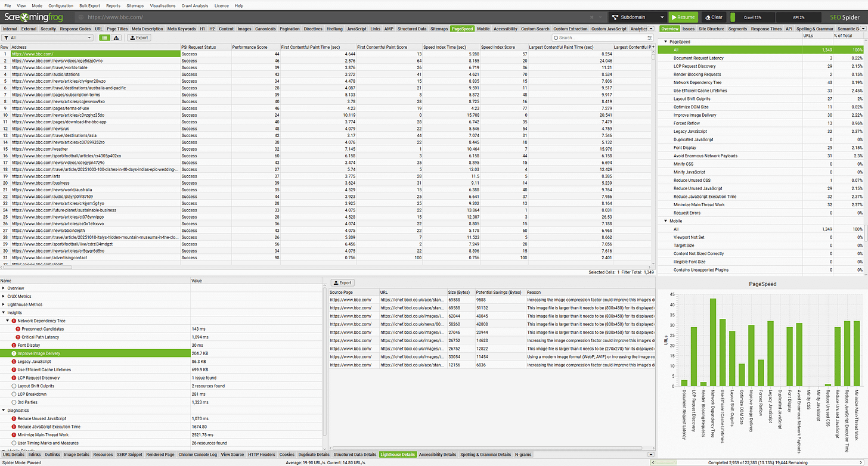Switch to tree view icon in filter toolbar
The width and height of the screenshot is (868, 466).
pyautogui.click(x=116, y=38)
